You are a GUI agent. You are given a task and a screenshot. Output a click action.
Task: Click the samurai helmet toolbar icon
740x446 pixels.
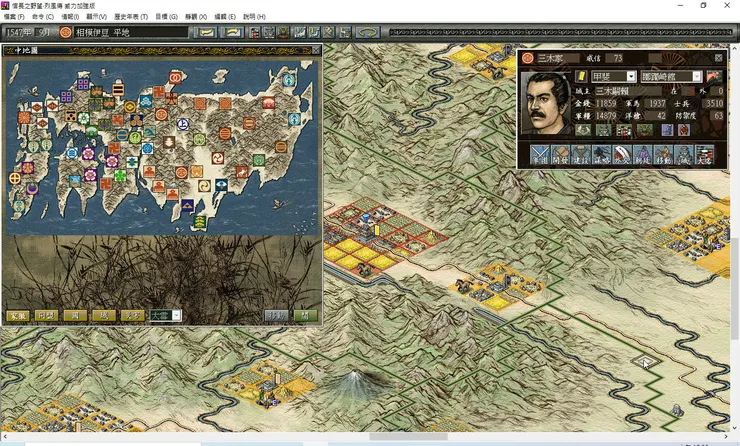(x=283, y=32)
